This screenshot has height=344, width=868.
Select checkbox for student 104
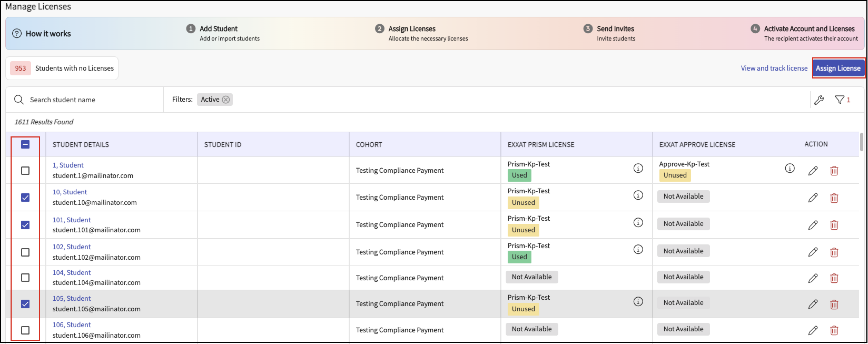[x=25, y=278]
